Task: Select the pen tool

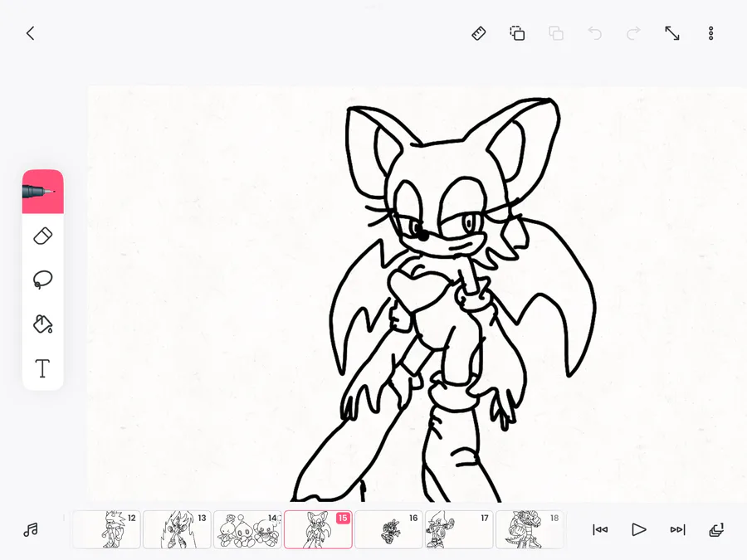Action: tap(43, 192)
